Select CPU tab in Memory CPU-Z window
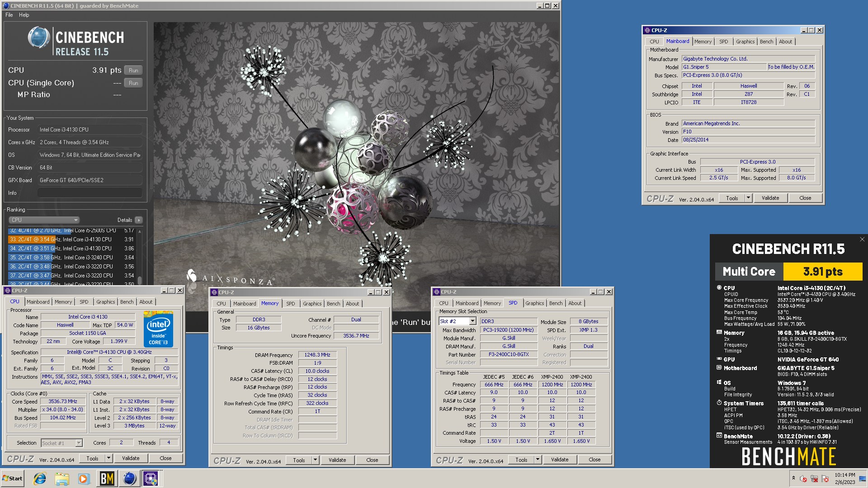Viewport: 868px width, 488px height. coord(221,304)
